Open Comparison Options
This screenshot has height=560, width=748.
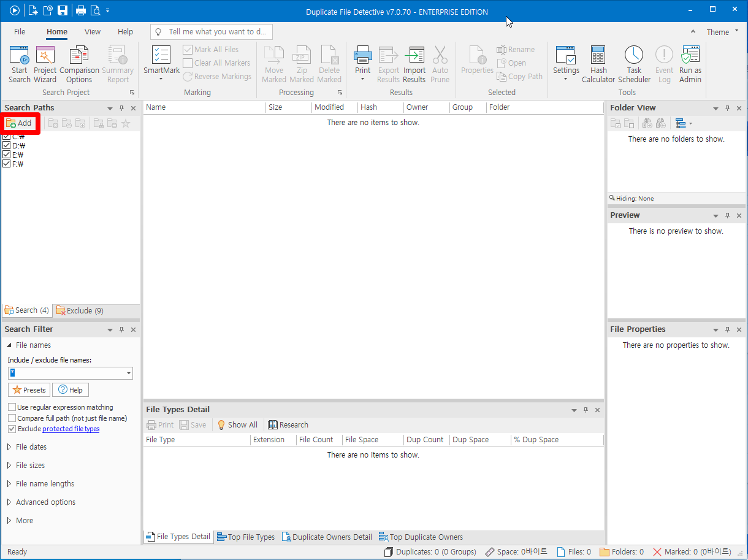pyautogui.click(x=79, y=64)
